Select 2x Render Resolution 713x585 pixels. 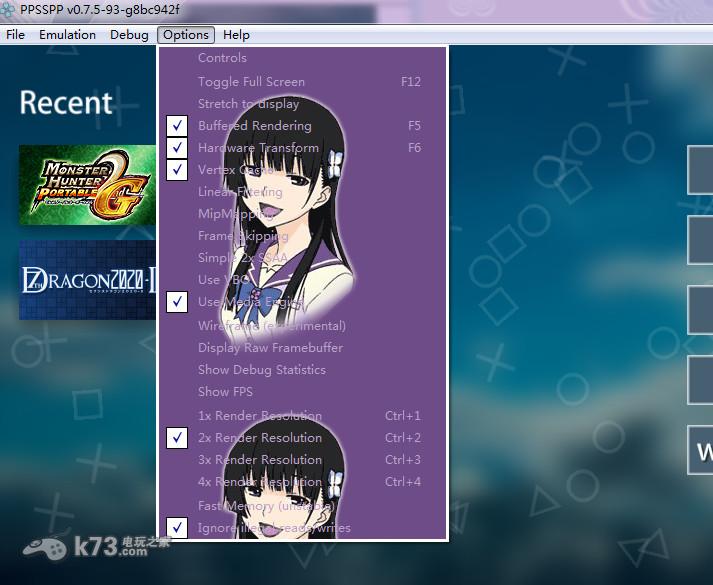tap(260, 438)
